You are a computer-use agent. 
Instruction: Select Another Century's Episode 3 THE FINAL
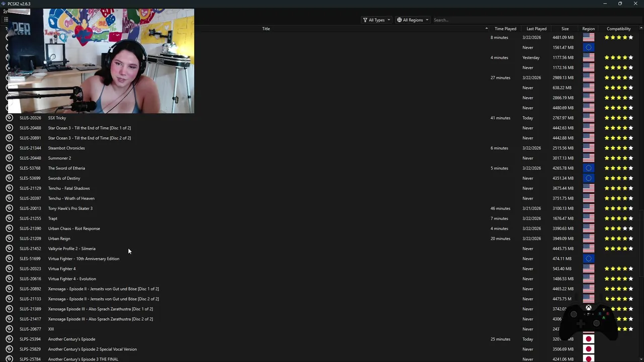coord(83,359)
